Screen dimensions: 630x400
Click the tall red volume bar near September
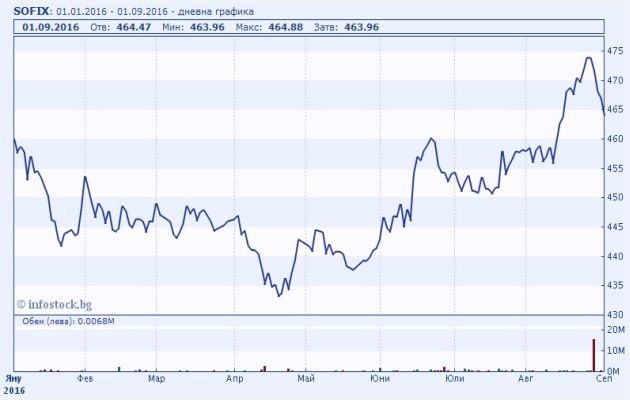594,355
